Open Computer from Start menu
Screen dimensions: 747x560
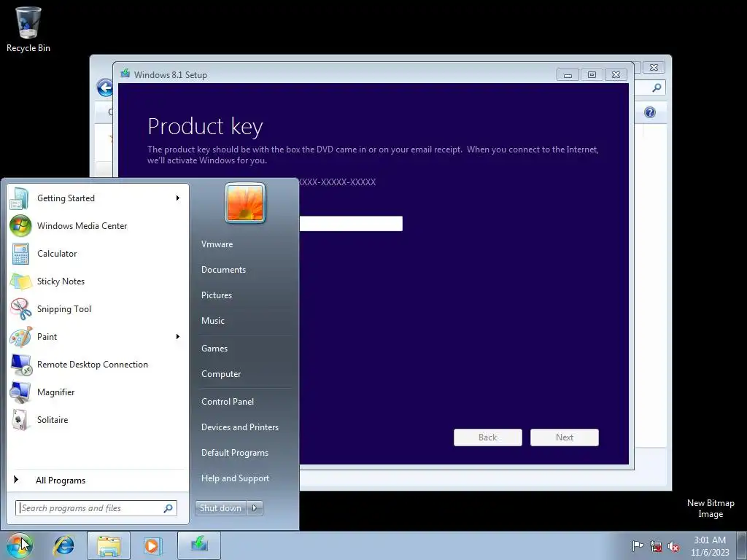(x=221, y=374)
